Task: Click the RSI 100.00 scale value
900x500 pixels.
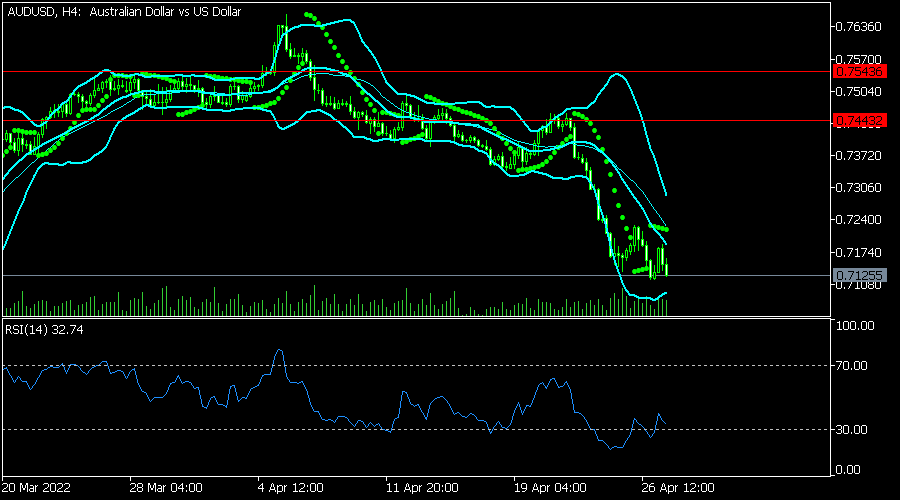Action: click(855, 325)
